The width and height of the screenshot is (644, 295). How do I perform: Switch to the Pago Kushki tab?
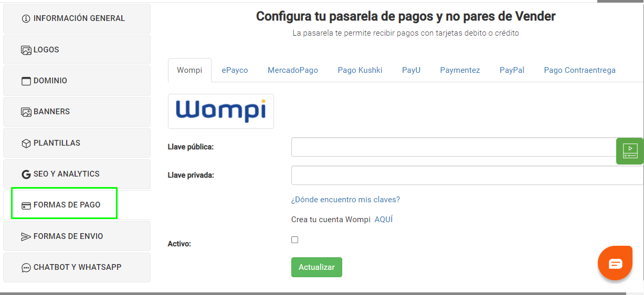pos(360,70)
